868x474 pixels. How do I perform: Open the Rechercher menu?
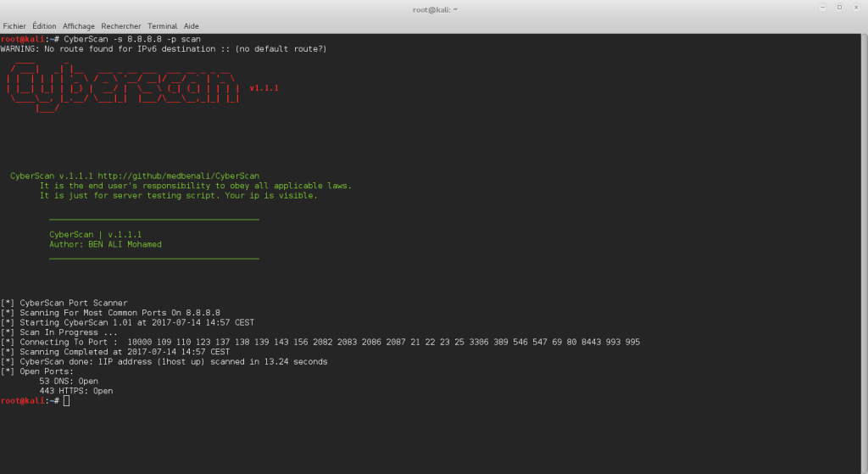(120, 26)
